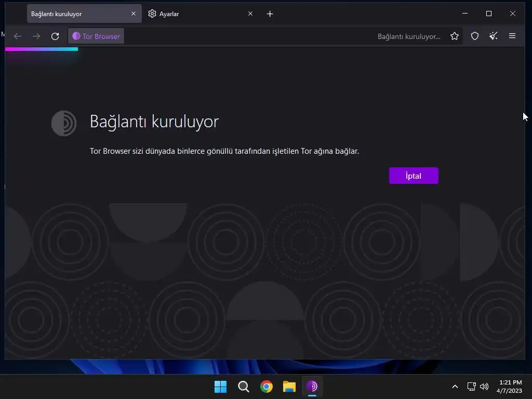Click the Tor onion logo beside heading
The height and width of the screenshot is (399, 532).
tap(64, 123)
